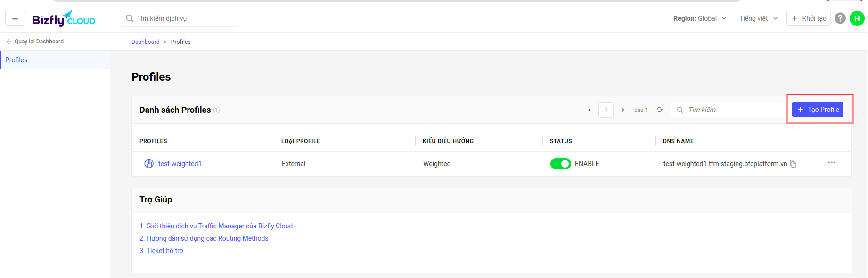Open the Tiếng việt language dropdown
The height and width of the screenshot is (278, 868).
tap(758, 18)
